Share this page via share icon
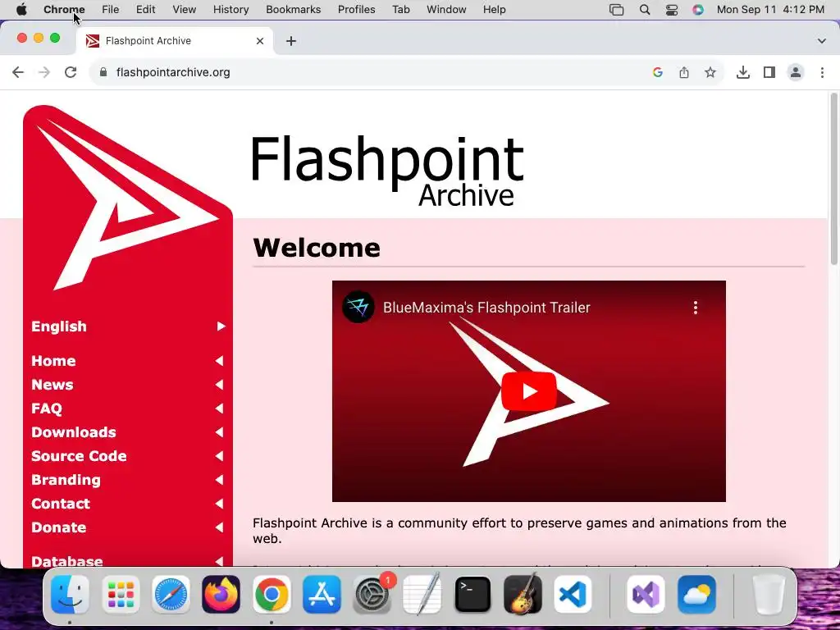The width and height of the screenshot is (840, 630). tap(684, 72)
